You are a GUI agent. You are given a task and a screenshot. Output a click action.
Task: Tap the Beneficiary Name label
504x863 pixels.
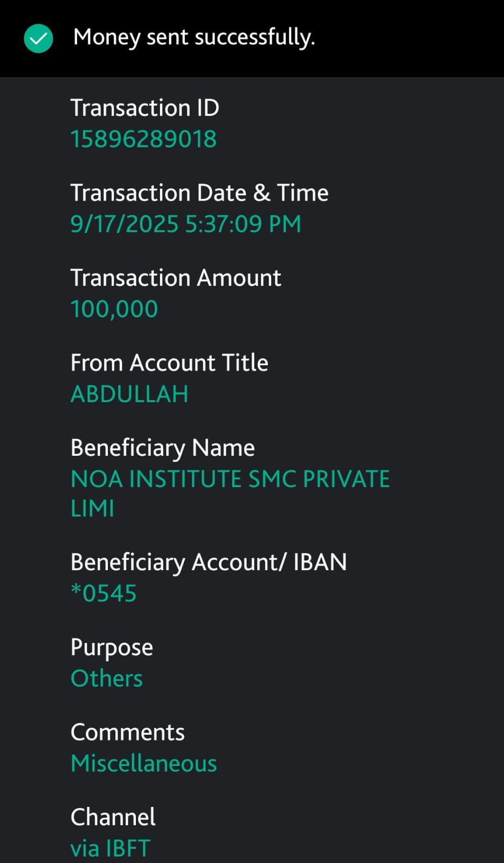pyautogui.click(x=162, y=448)
